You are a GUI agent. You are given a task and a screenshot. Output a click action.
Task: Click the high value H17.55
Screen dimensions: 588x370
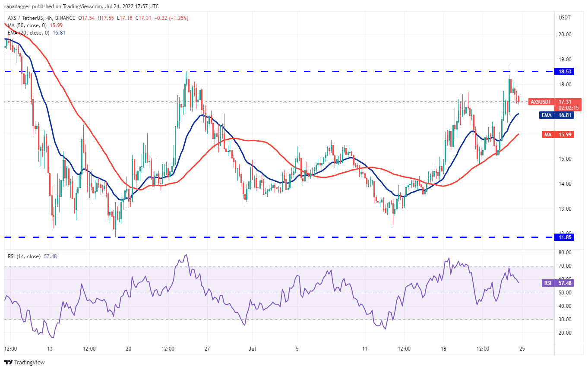coord(106,18)
